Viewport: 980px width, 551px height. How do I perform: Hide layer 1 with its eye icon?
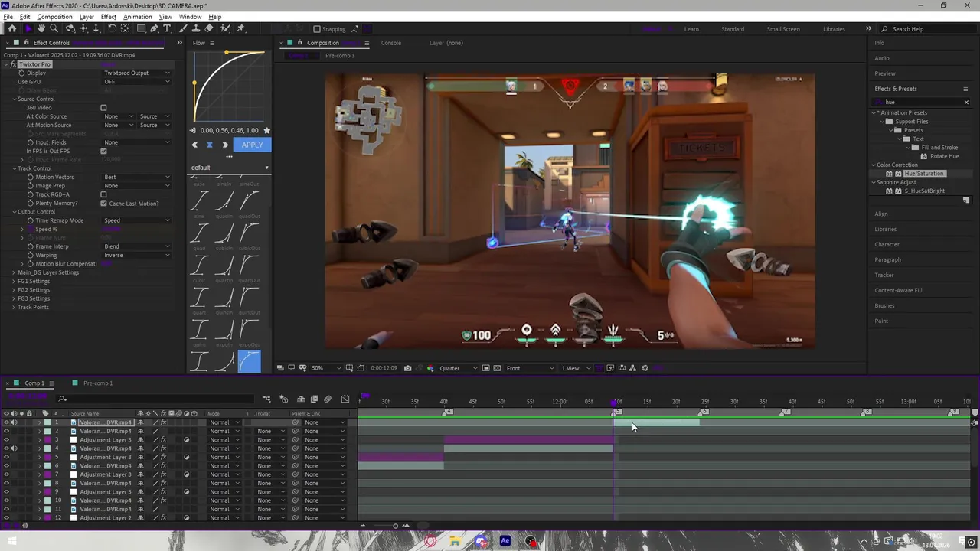click(x=6, y=422)
